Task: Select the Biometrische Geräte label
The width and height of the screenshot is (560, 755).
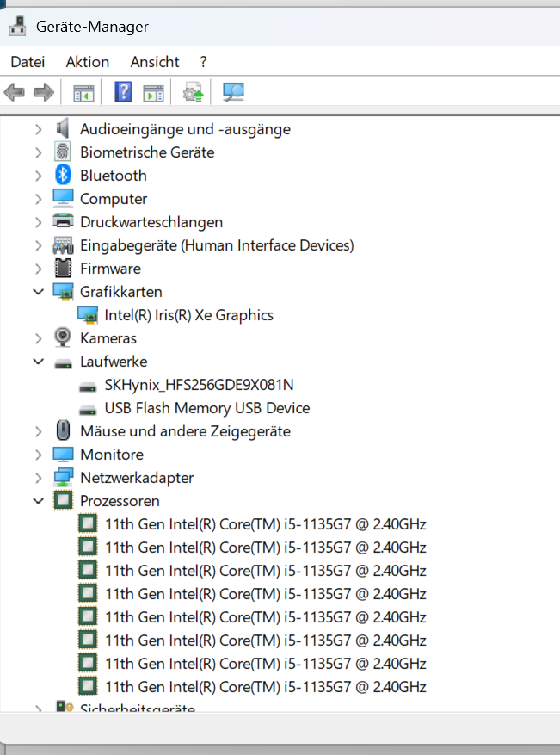Action: coord(147,152)
